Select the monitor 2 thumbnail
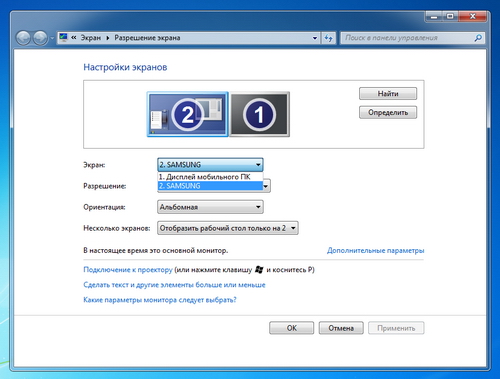This screenshot has width=500, height=379. point(188,114)
